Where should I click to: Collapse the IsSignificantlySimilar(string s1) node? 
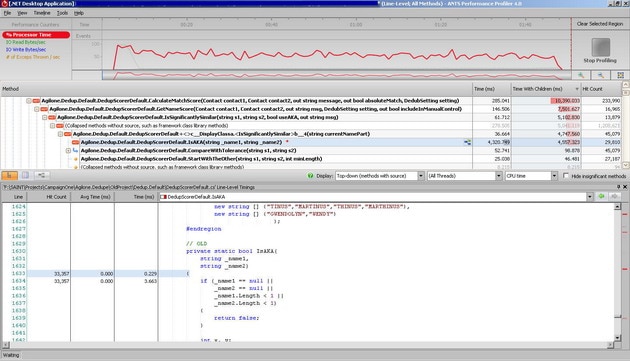[x=45, y=117]
